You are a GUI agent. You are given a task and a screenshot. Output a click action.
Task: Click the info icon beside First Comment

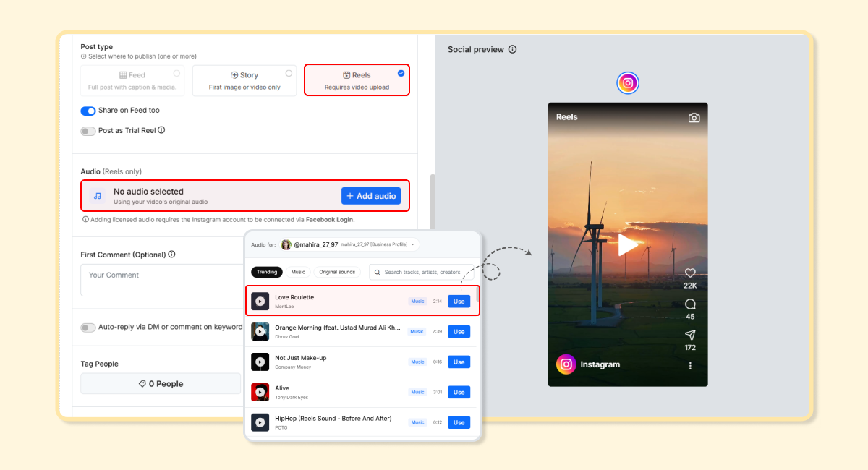click(x=171, y=255)
